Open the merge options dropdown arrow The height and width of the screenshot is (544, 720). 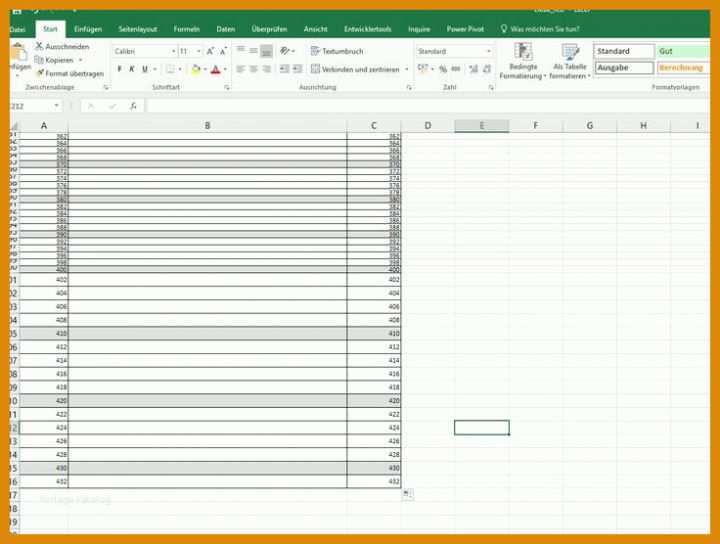coord(407,69)
